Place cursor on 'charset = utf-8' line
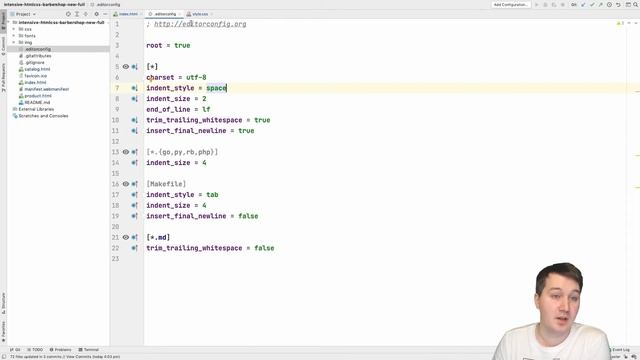This screenshot has height=360, width=640. (x=176, y=78)
